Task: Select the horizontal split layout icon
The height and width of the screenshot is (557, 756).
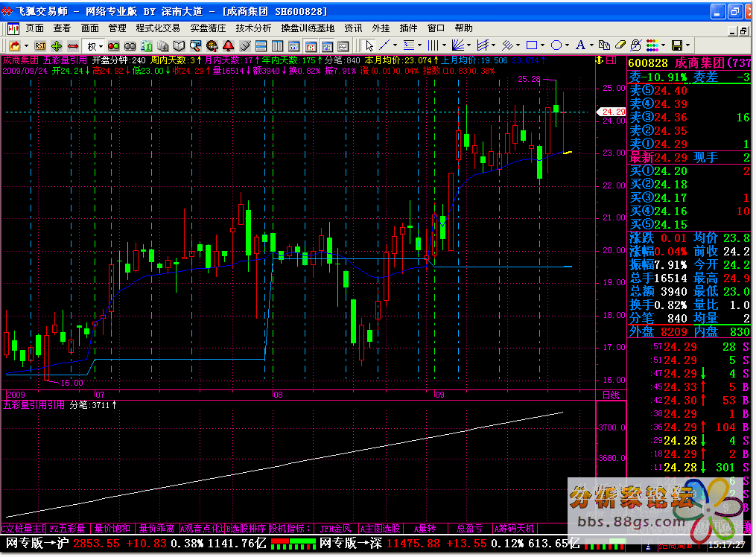Action: point(261,45)
